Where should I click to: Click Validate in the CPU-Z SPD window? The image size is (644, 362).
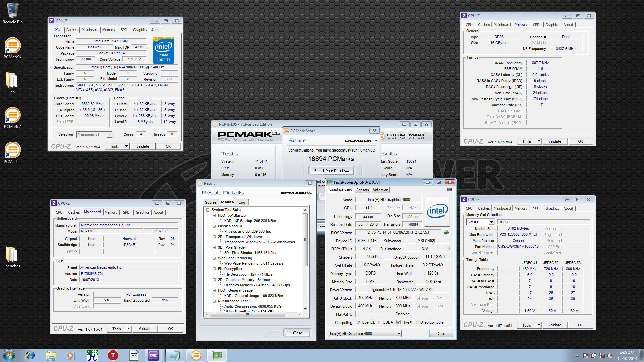[x=555, y=325]
